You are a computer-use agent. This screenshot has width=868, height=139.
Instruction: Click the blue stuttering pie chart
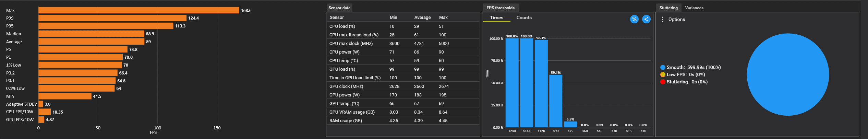click(788, 74)
